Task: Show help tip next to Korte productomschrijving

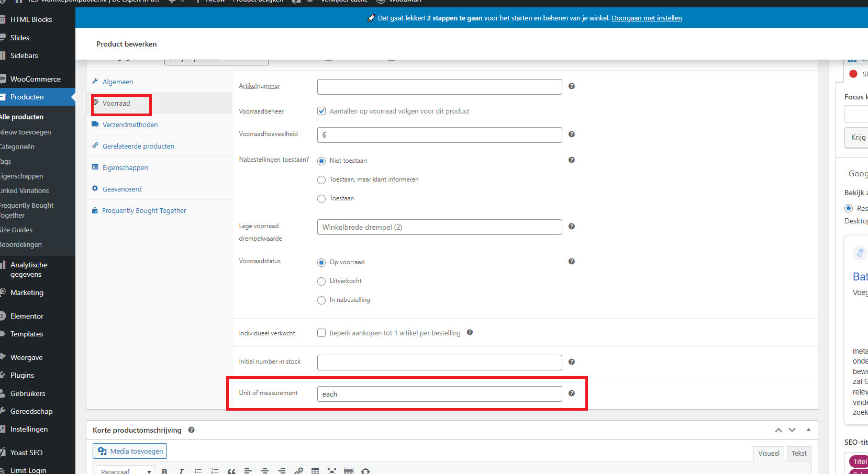Action: pyautogui.click(x=192, y=430)
